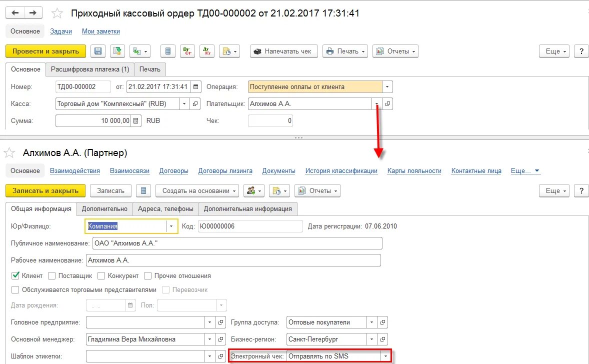The height and width of the screenshot is (364, 589).
Task: Open the Основной менеджер item form icon
Action: [221, 339]
